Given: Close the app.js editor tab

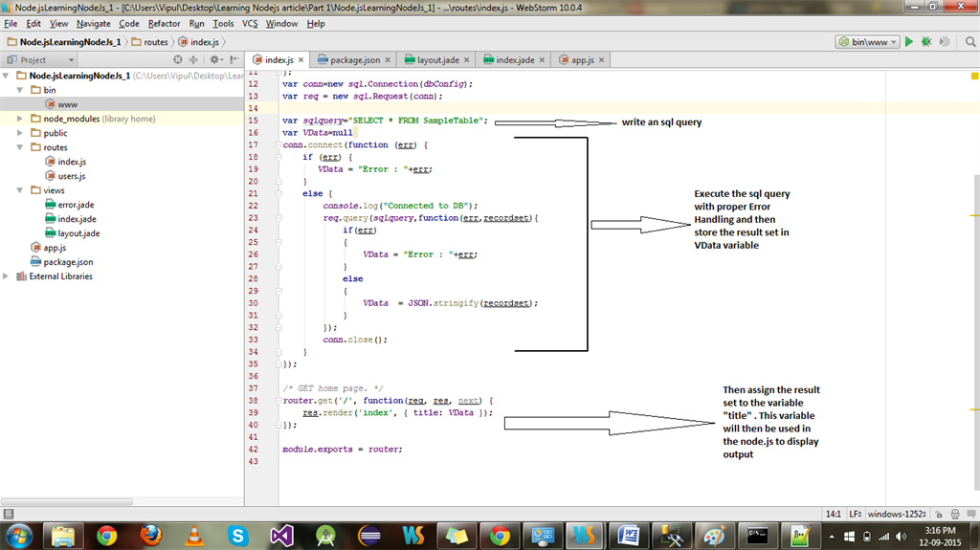Looking at the screenshot, I should 602,59.
